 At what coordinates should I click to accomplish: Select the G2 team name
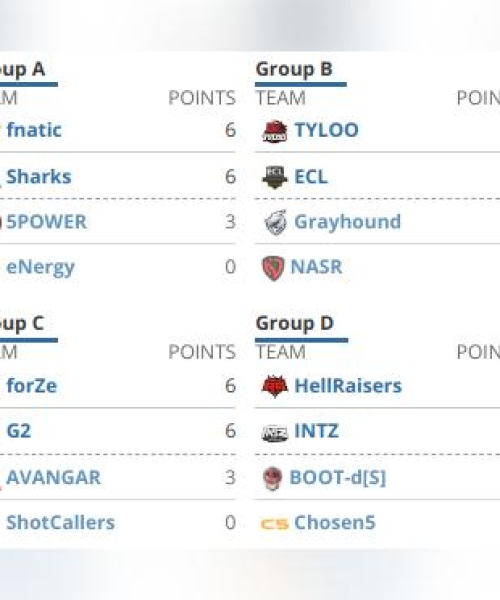click(19, 431)
